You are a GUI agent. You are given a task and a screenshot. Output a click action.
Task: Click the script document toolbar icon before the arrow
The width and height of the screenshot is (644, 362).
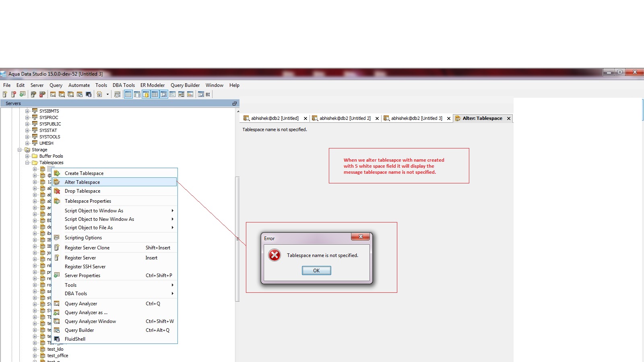click(x=99, y=95)
